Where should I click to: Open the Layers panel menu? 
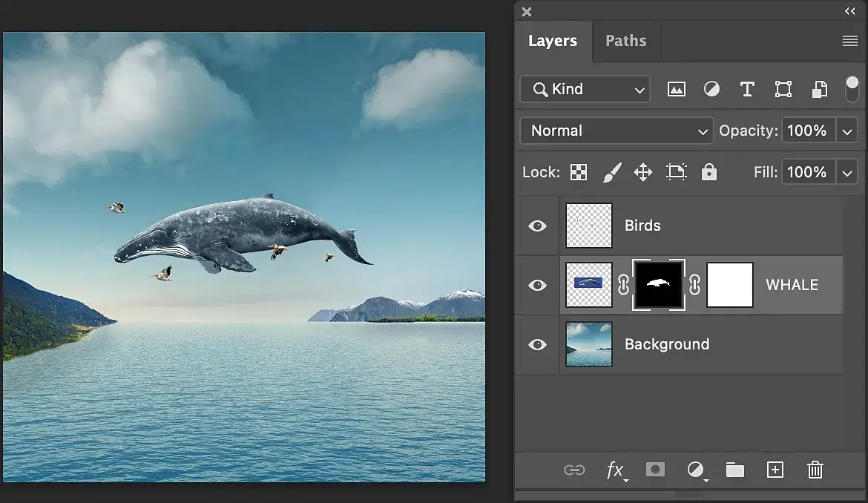point(850,41)
